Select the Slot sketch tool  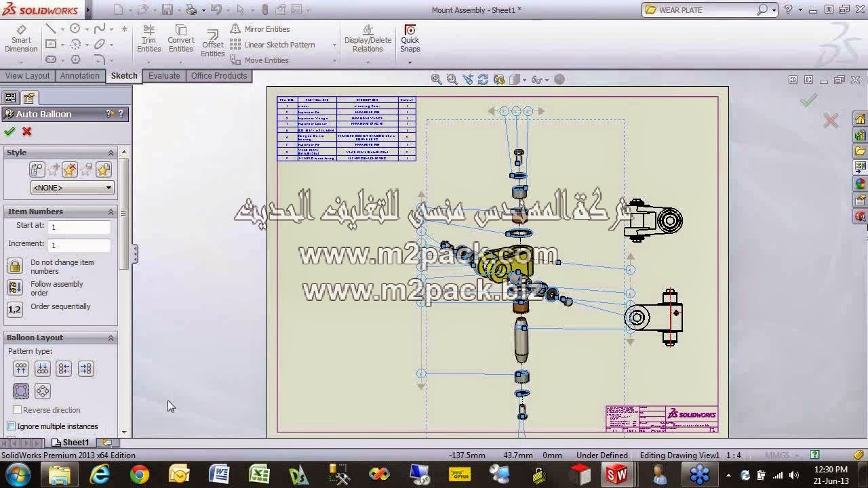[51, 60]
